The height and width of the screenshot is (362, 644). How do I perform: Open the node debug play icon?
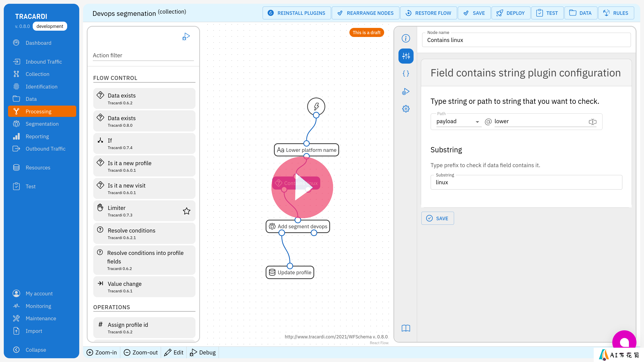tap(406, 91)
